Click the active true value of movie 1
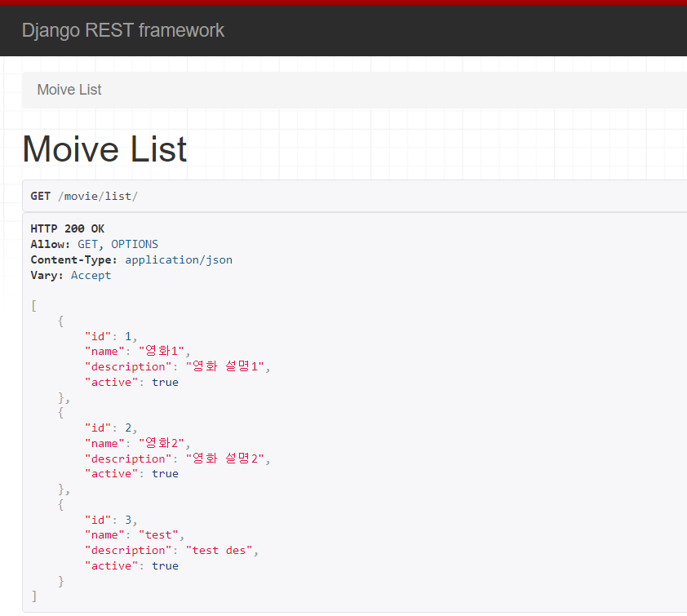The image size is (687, 616). (165, 382)
